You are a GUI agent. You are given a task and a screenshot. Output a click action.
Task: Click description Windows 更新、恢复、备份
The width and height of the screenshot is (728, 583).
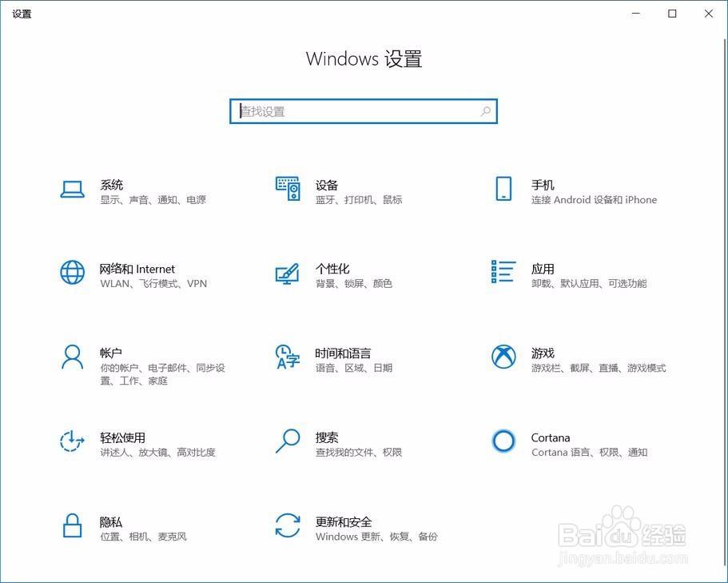[x=376, y=537]
